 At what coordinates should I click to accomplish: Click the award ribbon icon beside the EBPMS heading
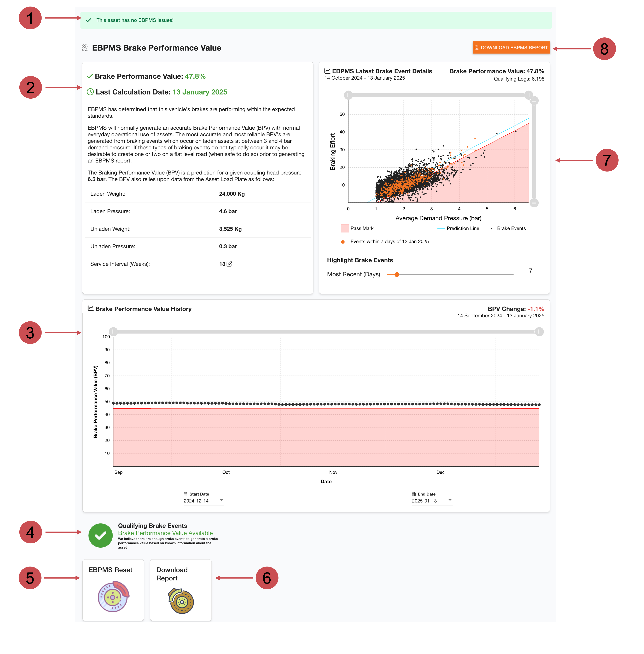(85, 48)
